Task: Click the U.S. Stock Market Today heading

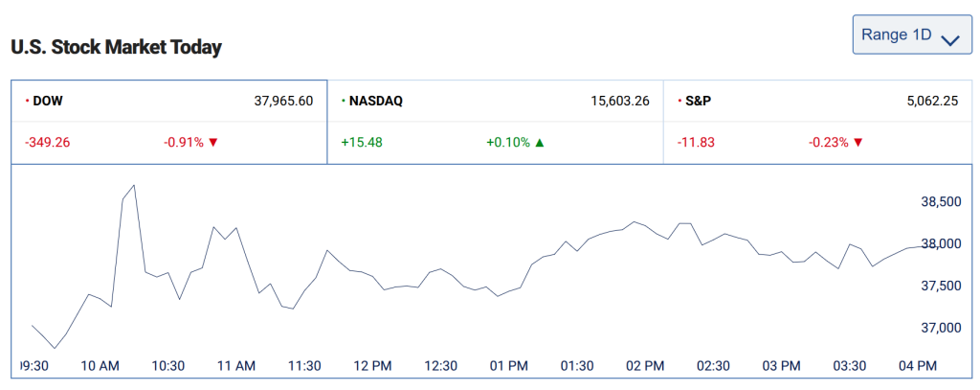Action: point(116,47)
